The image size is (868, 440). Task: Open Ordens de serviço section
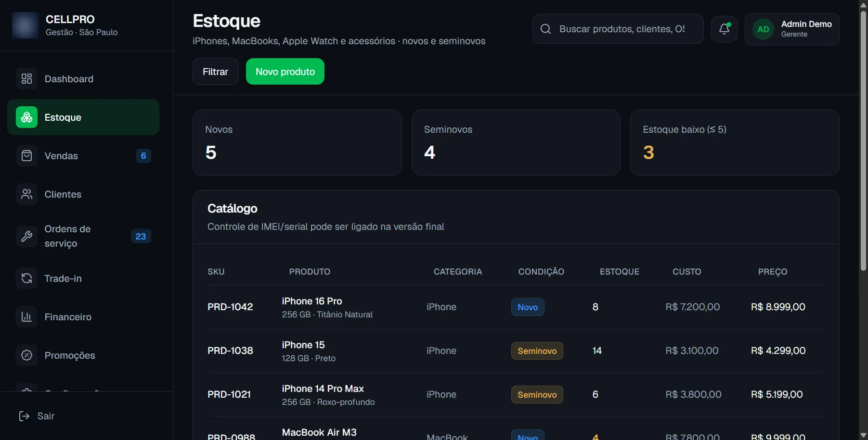(x=83, y=236)
